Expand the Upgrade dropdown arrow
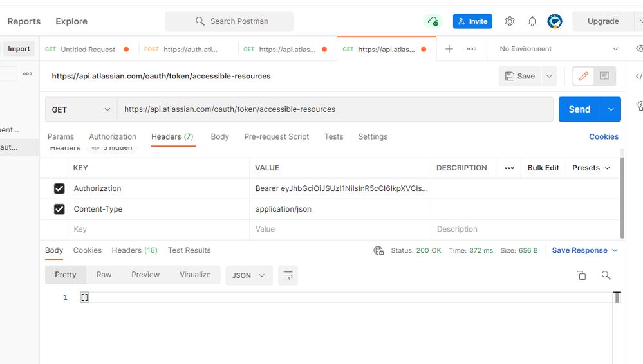 (639, 21)
